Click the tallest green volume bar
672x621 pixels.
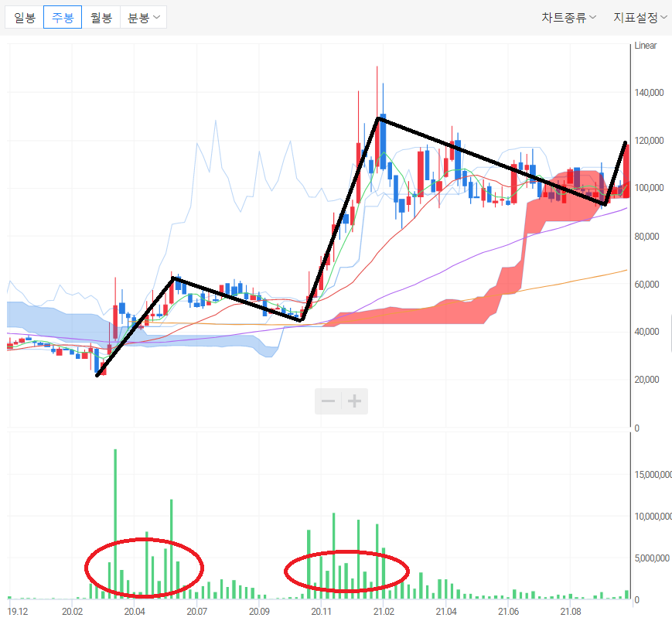coord(115,524)
